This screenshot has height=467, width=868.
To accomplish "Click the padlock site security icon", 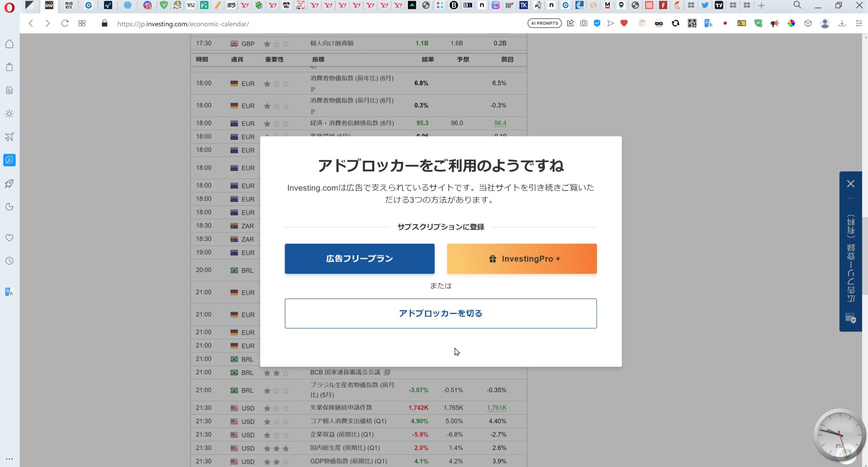I will pyautogui.click(x=104, y=23).
